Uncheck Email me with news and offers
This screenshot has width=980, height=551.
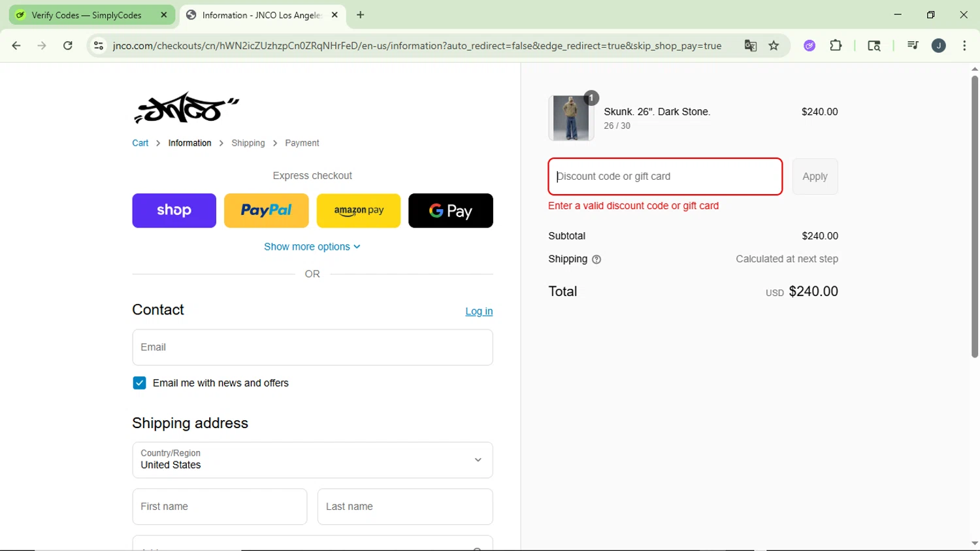pyautogui.click(x=139, y=383)
